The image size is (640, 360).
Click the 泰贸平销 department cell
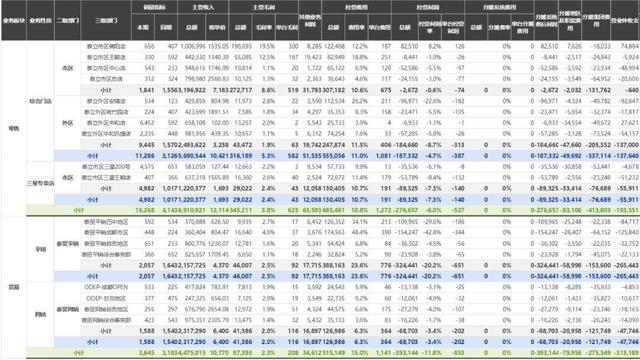click(68, 243)
